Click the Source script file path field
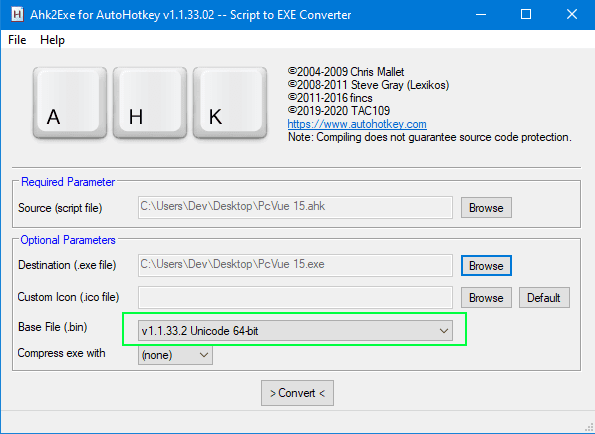 (x=295, y=207)
